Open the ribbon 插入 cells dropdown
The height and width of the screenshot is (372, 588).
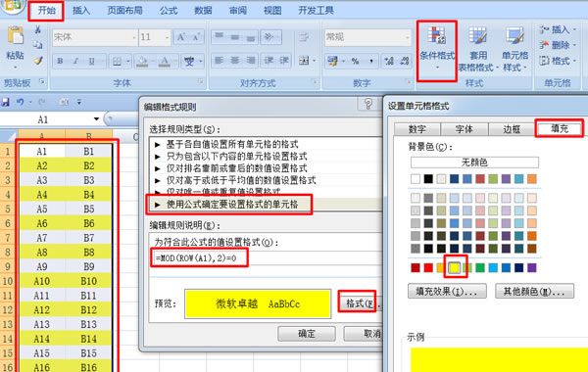[558, 29]
